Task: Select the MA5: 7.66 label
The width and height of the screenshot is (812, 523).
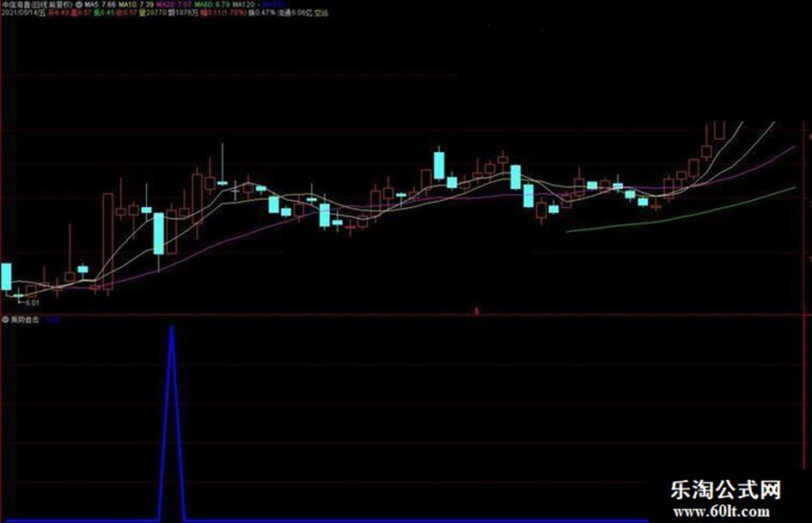Action: coord(101,4)
